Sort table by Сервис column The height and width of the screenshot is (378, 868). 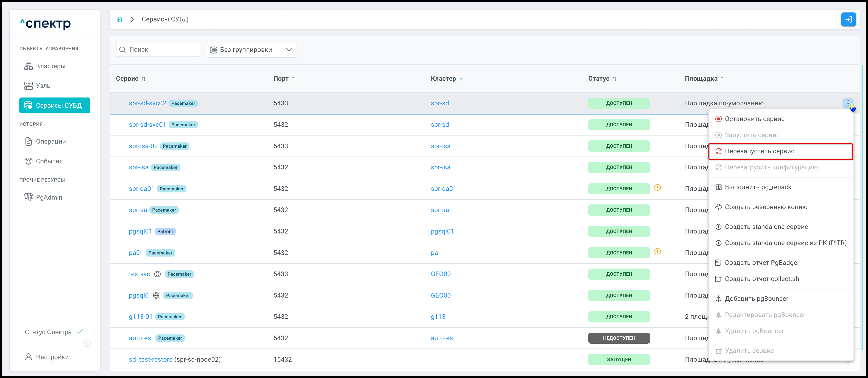click(x=143, y=79)
